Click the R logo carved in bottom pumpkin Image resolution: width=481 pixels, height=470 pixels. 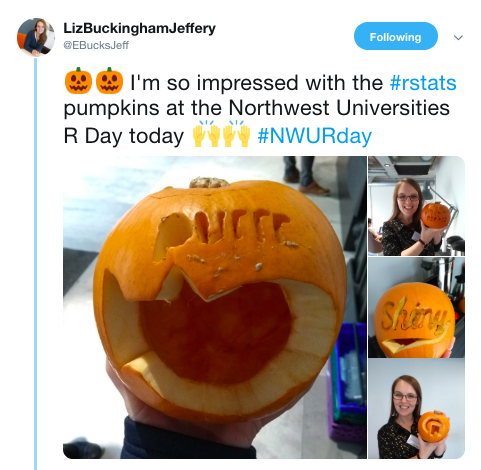434,426
